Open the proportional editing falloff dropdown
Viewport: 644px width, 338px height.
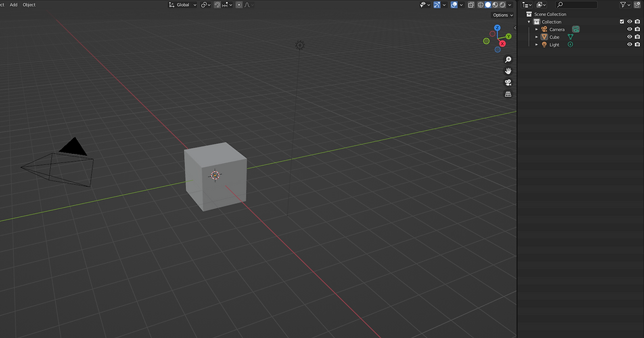point(249,5)
